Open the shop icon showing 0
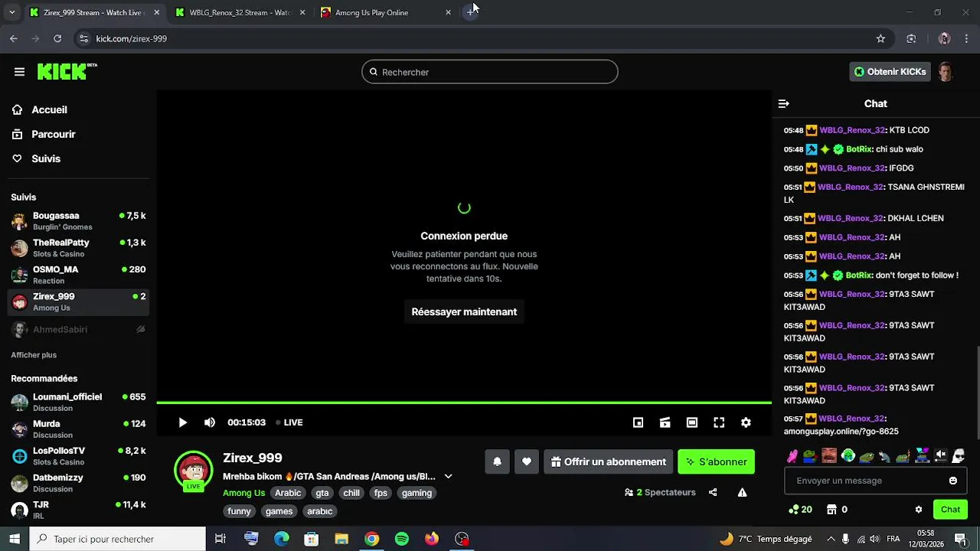This screenshot has width=980, height=551. [837, 510]
